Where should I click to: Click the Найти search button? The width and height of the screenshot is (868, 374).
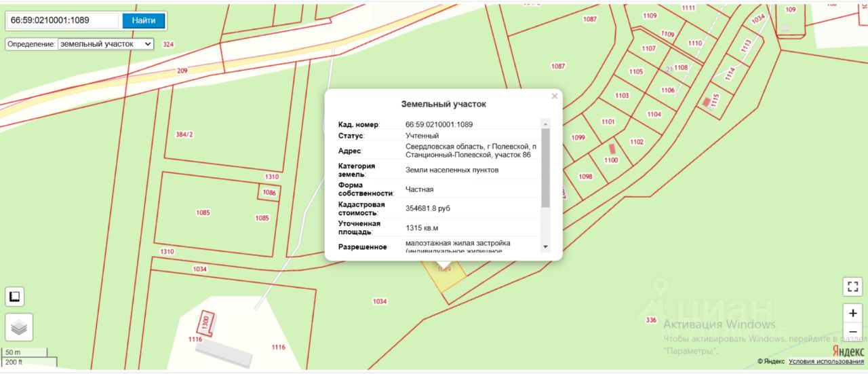144,20
